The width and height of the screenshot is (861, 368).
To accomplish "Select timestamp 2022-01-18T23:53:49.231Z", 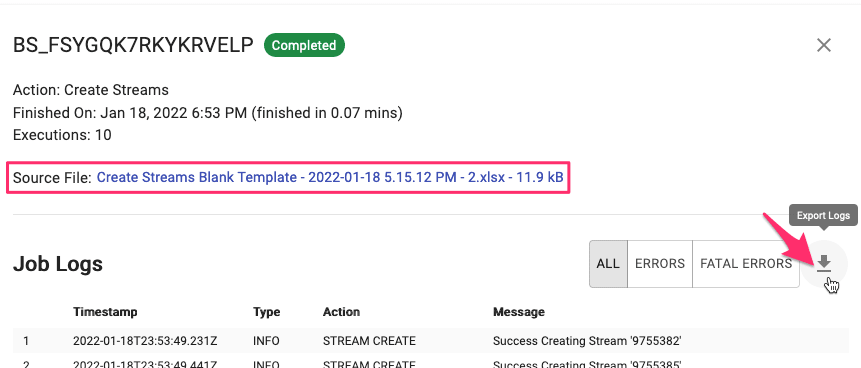I will tap(145, 341).
